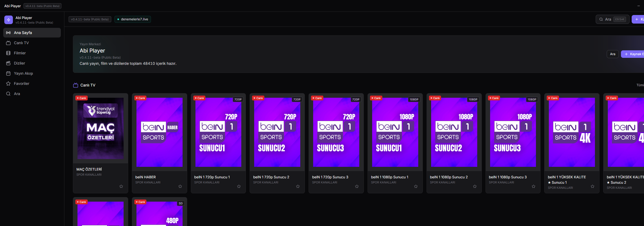Click the Canlı TV section heading
Screen dimensions: 644x226
pyautogui.click(x=88, y=85)
